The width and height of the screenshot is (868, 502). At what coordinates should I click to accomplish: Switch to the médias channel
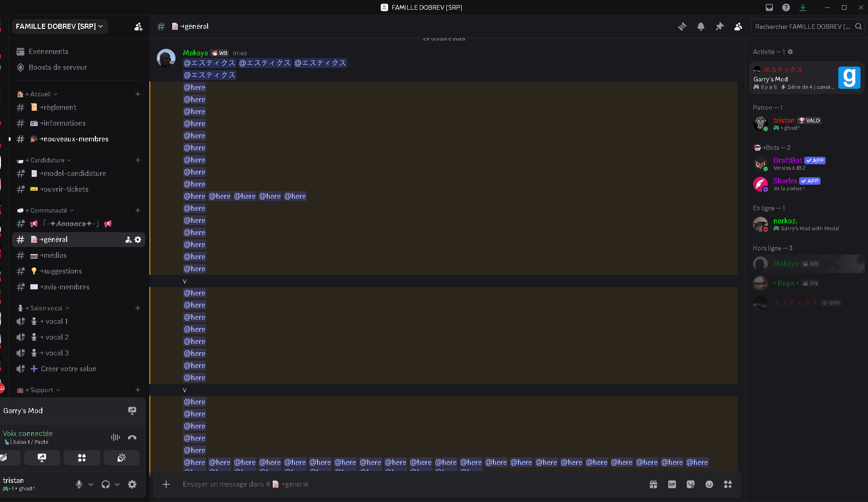pyautogui.click(x=79, y=255)
